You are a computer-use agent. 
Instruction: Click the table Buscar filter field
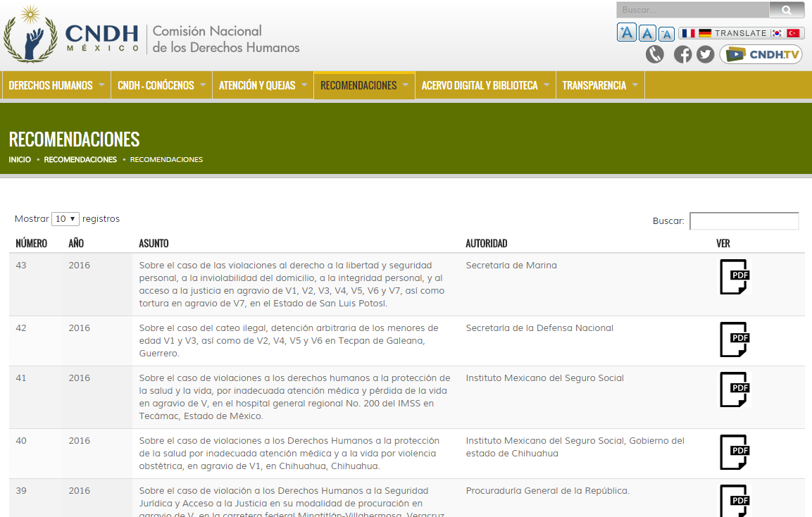[744, 221]
